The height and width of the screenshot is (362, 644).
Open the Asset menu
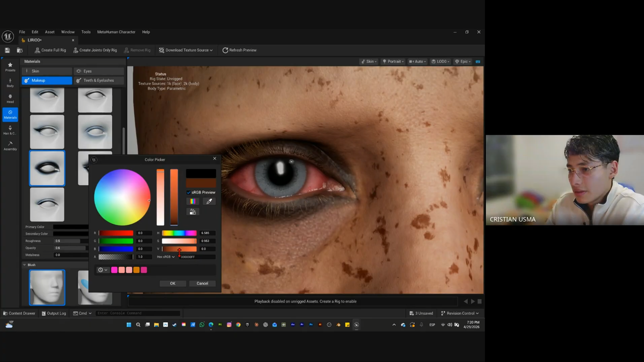click(50, 32)
